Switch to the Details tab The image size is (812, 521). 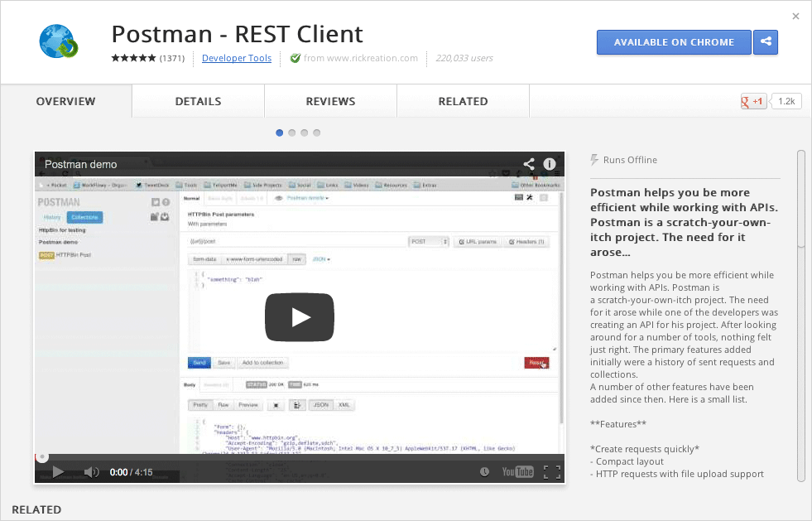(199, 101)
